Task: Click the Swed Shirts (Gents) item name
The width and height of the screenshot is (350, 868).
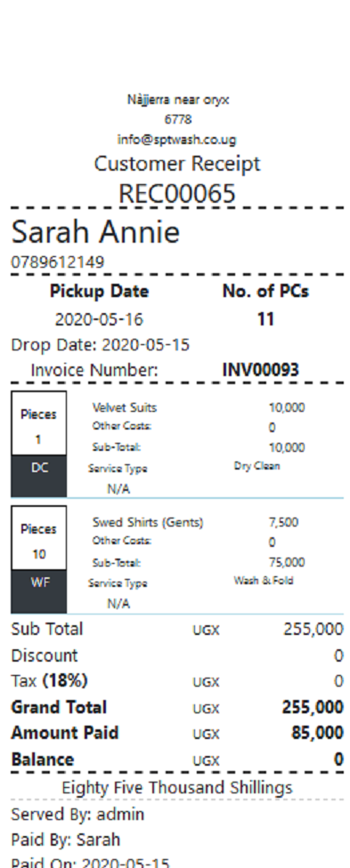Action: pyautogui.click(x=148, y=523)
